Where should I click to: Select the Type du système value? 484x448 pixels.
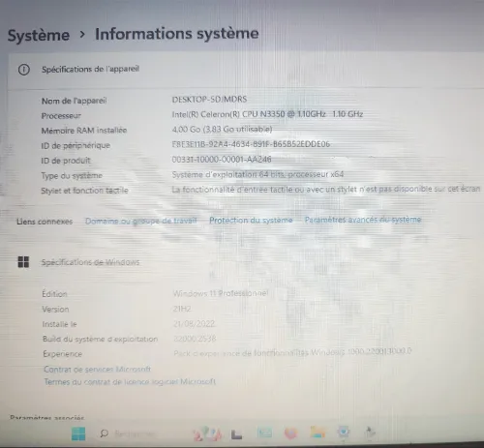[257, 174]
